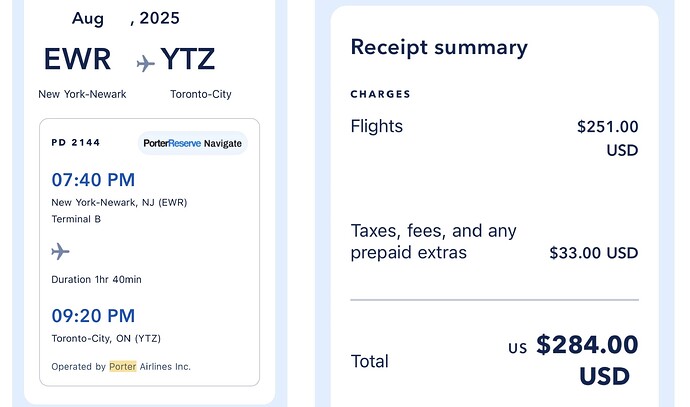Viewport: 690px width, 407px height.
Task: Click the PorterReserve Navigate fare badge
Action: click(x=192, y=143)
